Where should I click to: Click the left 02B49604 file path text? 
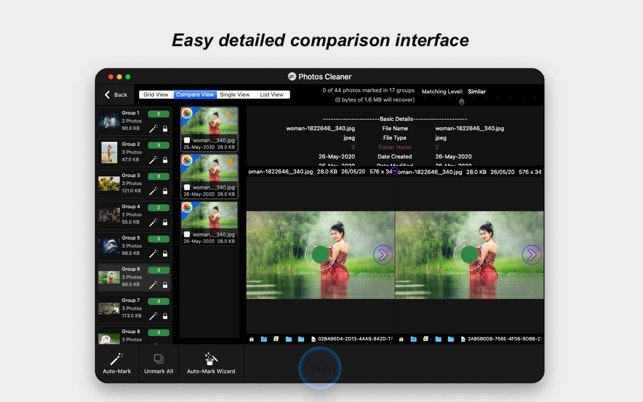(x=355, y=339)
